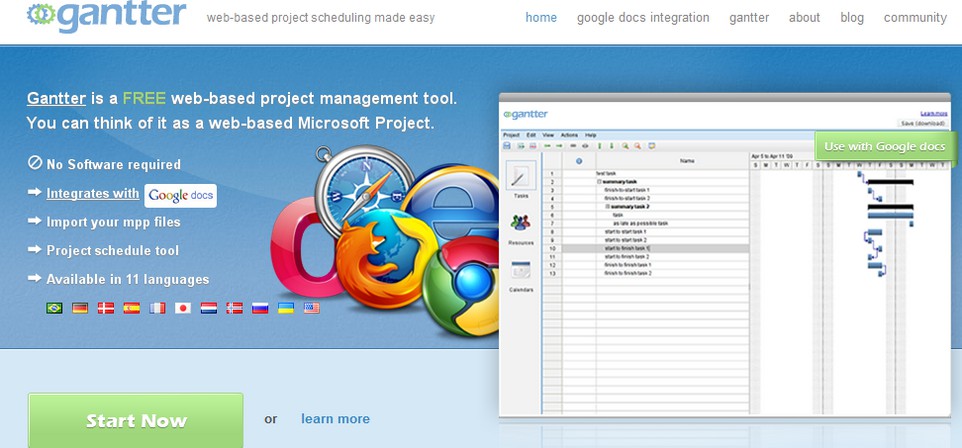Go to the 'community' nav item
Screen dimensions: 962x448
[x=915, y=18]
